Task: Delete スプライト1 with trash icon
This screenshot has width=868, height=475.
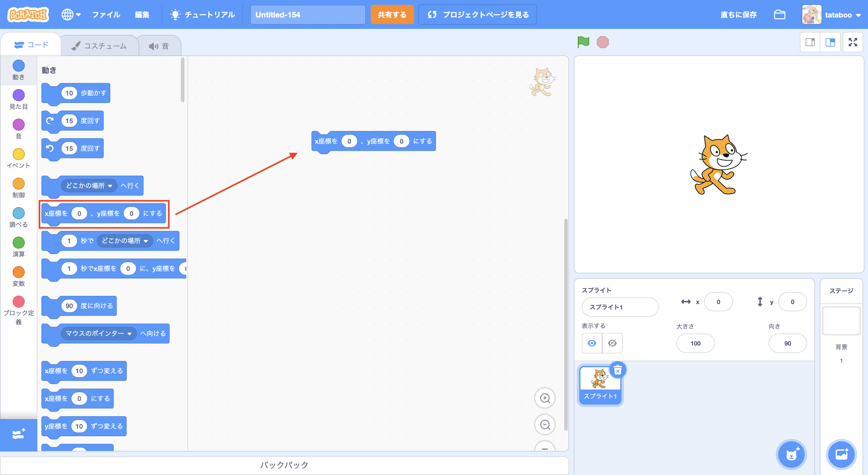Action: pyautogui.click(x=617, y=370)
